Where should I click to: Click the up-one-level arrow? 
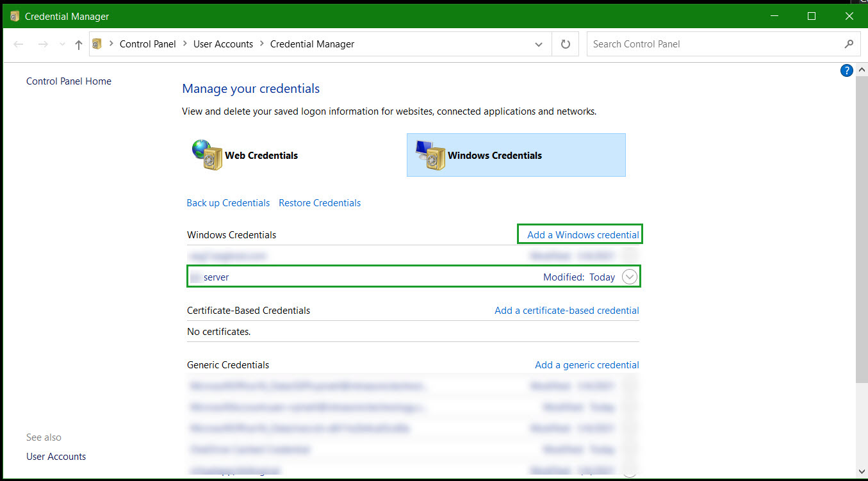(79, 44)
